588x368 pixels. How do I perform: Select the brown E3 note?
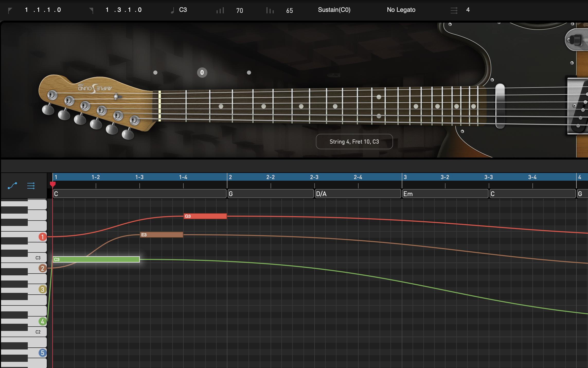tap(162, 235)
